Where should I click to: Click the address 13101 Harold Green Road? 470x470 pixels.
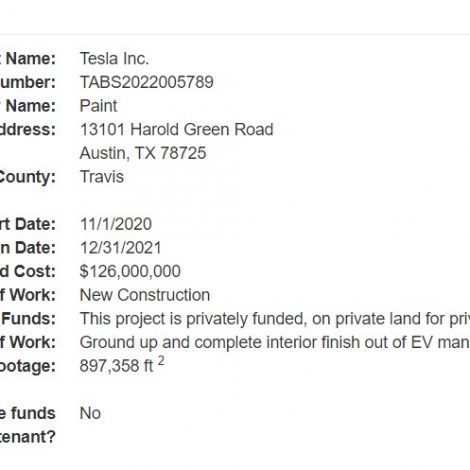[x=177, y=130]
